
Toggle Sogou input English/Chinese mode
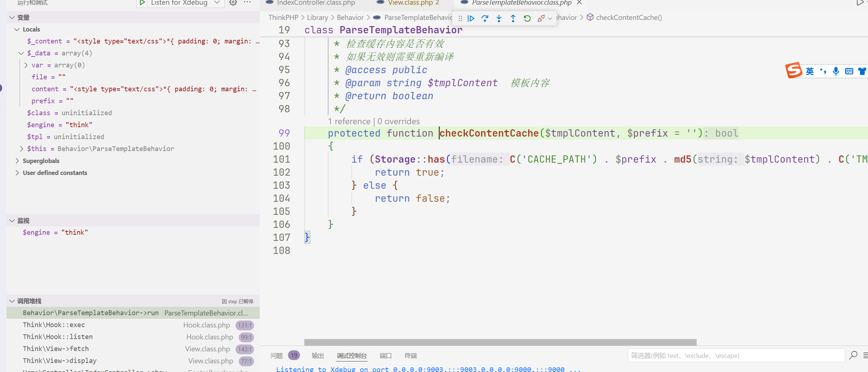tap(810, 71)
